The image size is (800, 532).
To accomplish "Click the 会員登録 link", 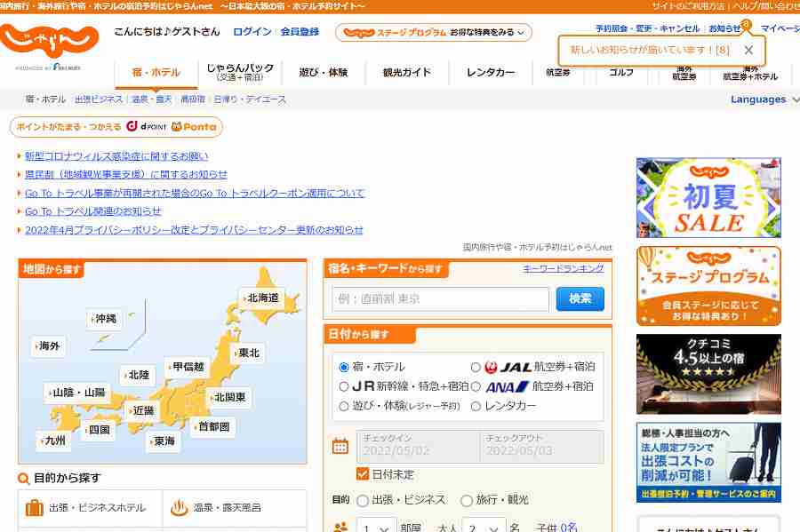I will 300,32.
